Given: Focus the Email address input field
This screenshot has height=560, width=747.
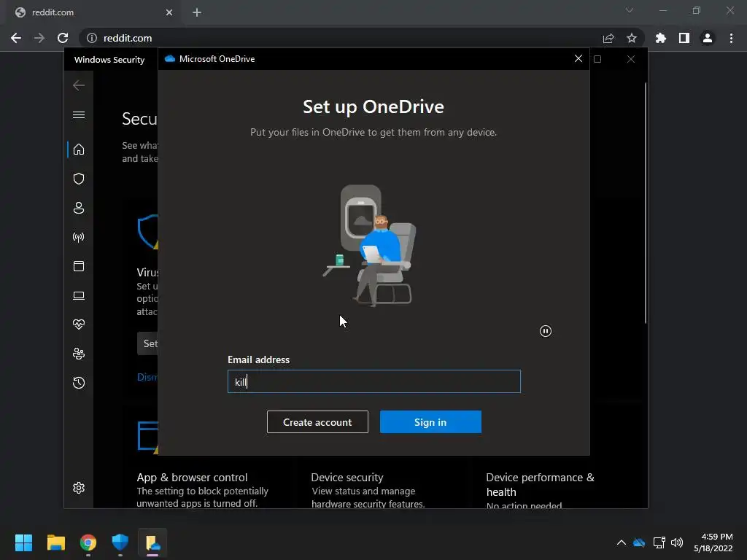Looking at the screenshot, I should [374, 381].
